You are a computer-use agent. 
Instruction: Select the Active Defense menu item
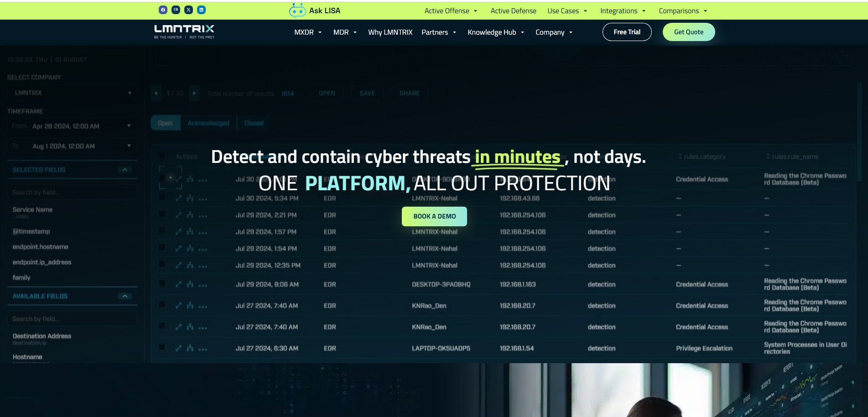pos(513,11)
